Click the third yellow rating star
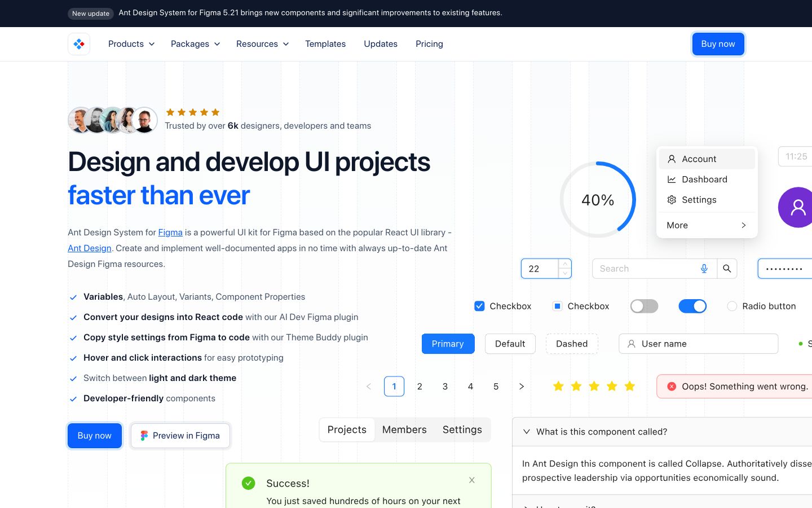Viewport: 812px width, 508px height. coord(594,386)
